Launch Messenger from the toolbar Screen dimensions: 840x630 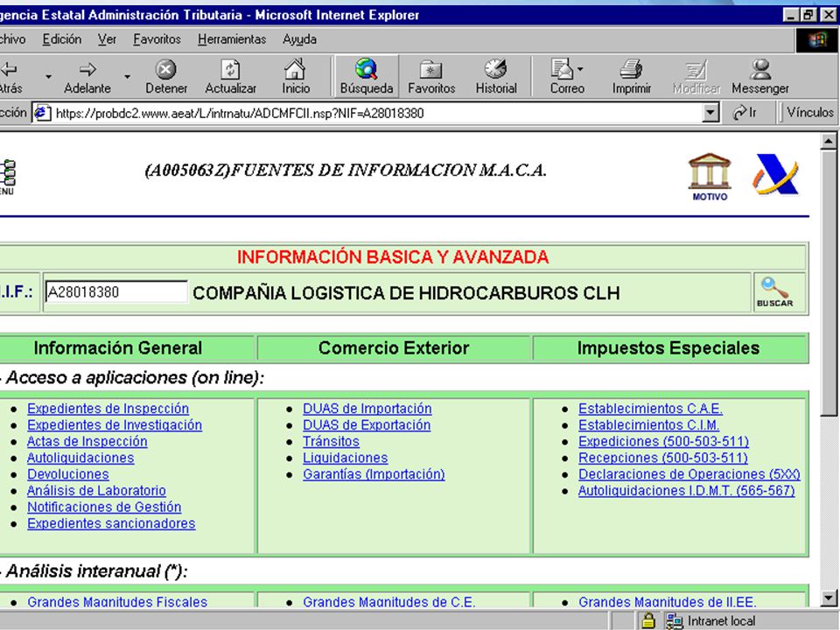tap(760, 77)
